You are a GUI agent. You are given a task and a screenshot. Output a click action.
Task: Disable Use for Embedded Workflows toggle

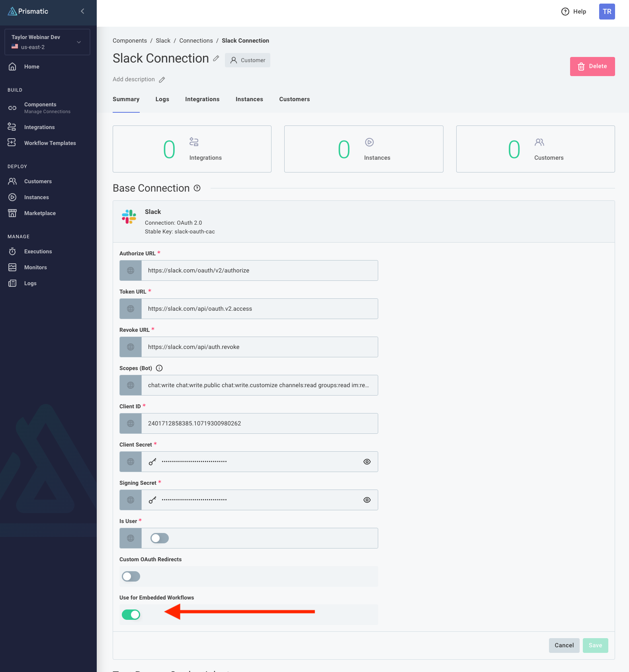click(131, 615)
